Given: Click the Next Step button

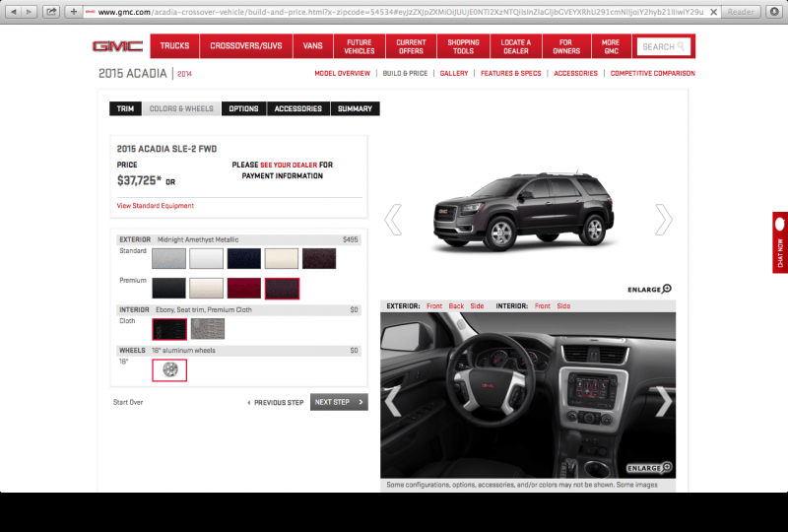Looking at the screenshot, I should tap(339, 402).
